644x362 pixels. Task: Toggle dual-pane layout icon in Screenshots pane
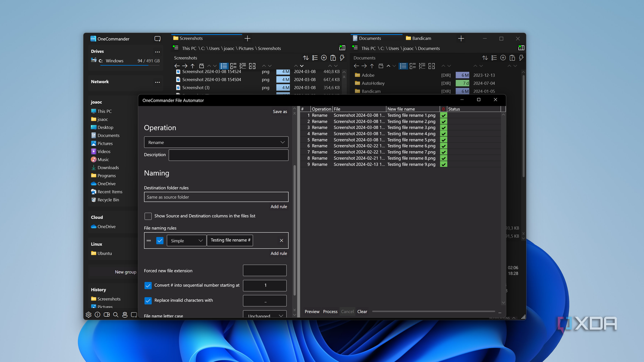[x=342, y=48]
